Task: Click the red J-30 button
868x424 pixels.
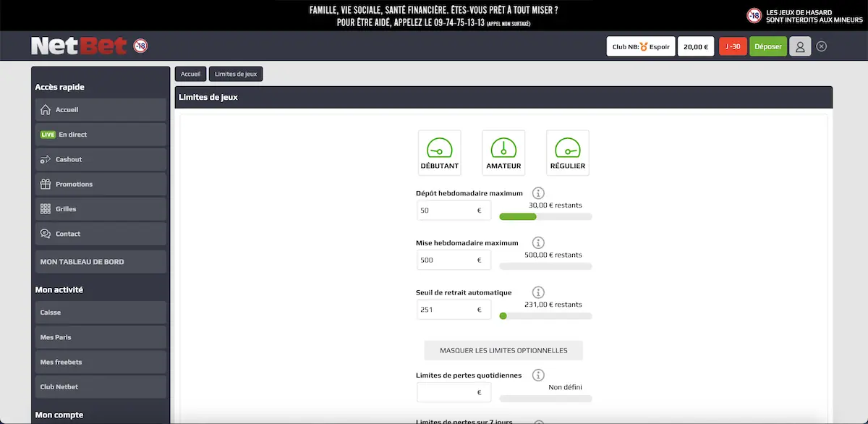Action: coord(733,46)
